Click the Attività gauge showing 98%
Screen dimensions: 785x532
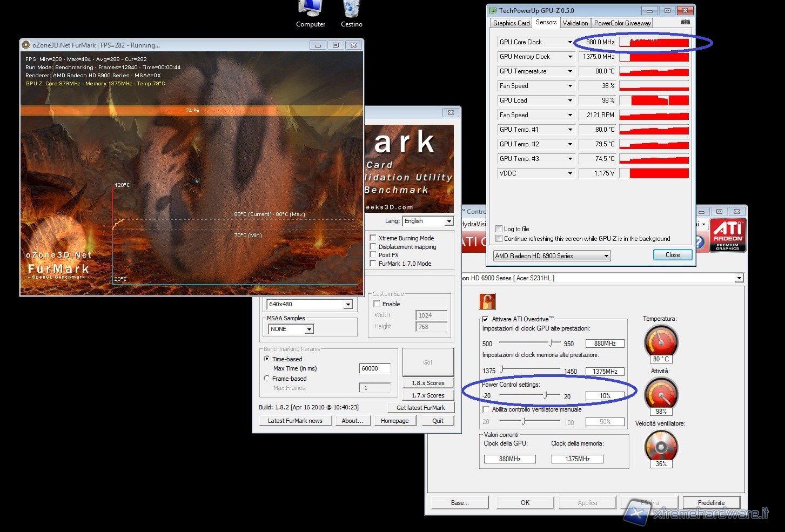coord(661,394)
